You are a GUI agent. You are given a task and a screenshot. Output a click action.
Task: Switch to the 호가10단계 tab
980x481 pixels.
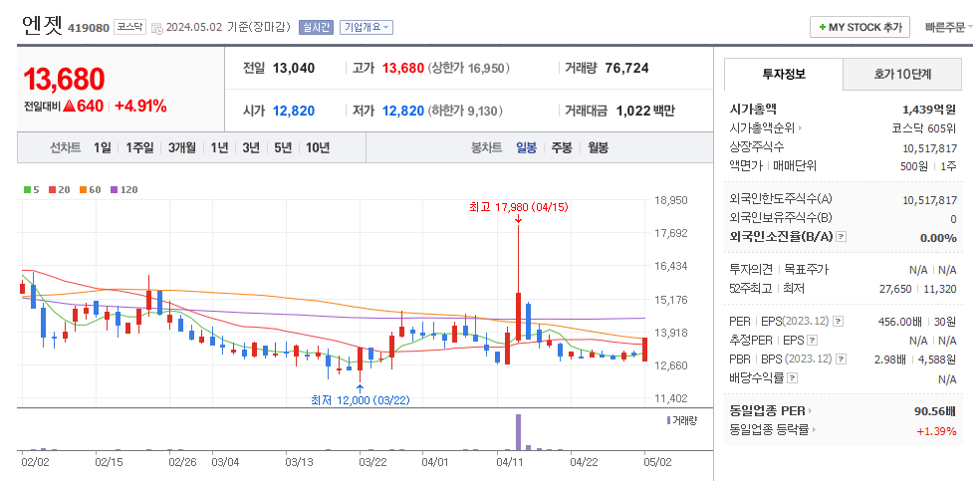[x=902, y=75]
